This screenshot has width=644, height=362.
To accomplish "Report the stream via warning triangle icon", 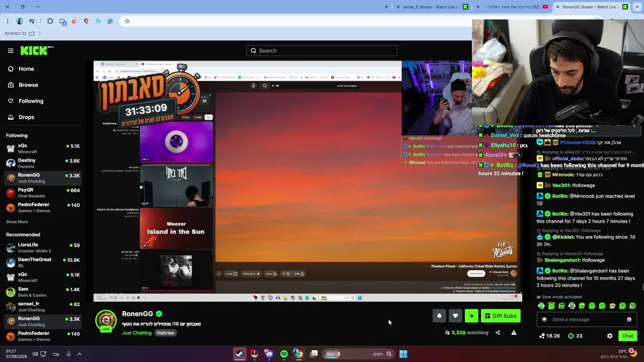I will 514,332.
